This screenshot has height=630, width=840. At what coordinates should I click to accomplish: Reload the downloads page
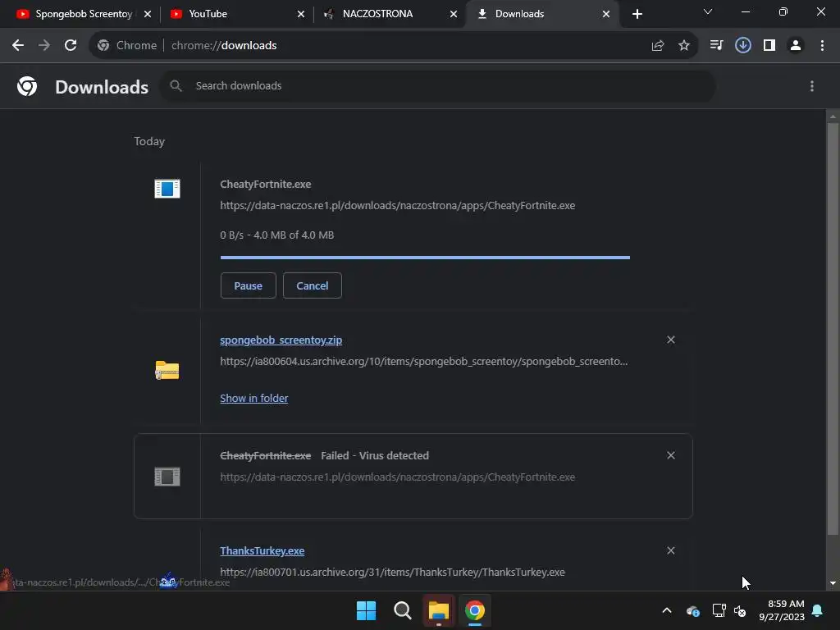click(71, 46)
